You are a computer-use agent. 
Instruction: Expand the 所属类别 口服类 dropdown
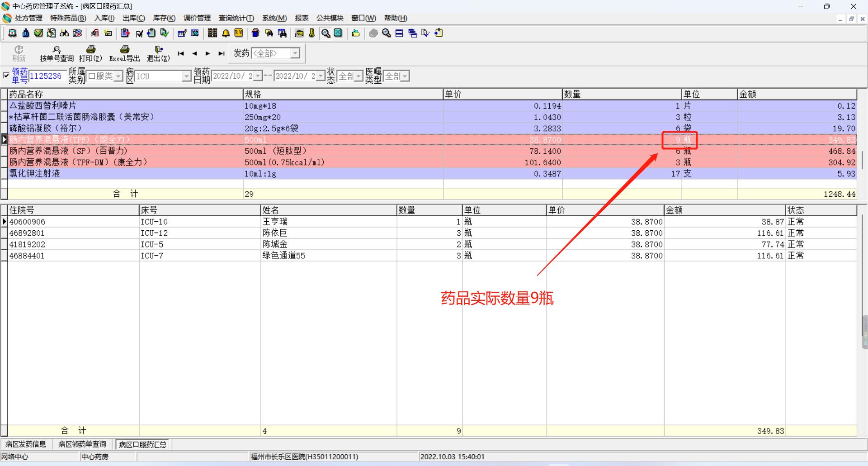pos(118,76)
